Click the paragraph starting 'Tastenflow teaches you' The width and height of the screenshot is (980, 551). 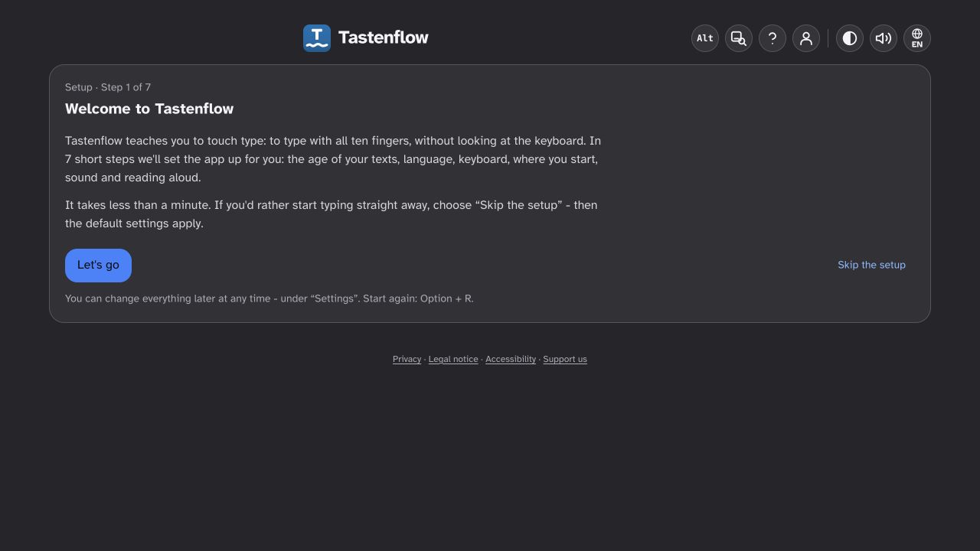(x=333, y=159)
